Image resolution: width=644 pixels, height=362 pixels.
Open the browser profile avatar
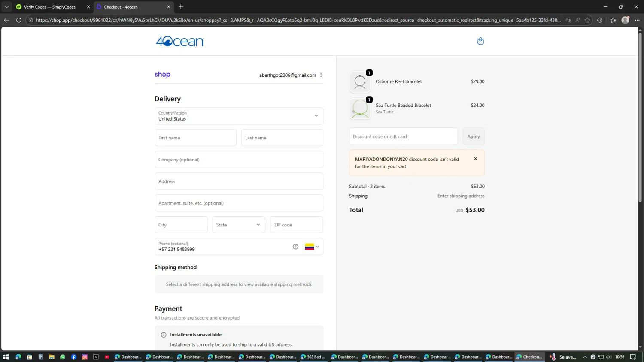[625, 20]
